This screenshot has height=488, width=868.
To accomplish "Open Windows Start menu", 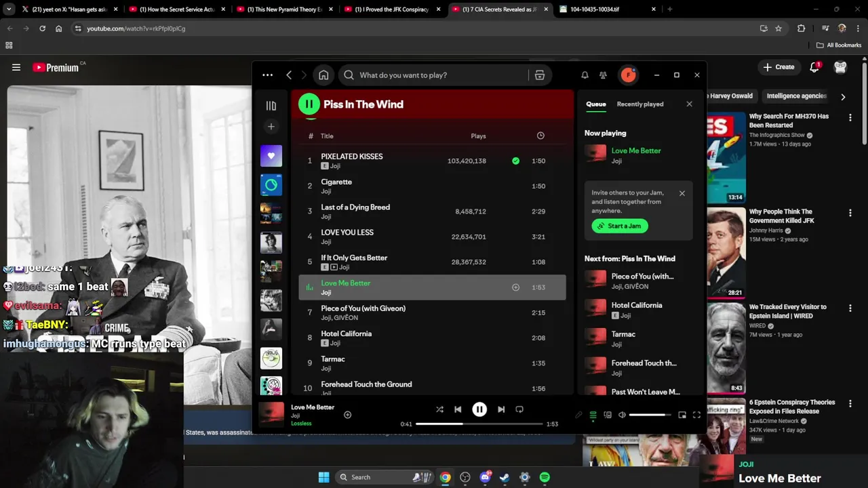I will click(323, 477).
